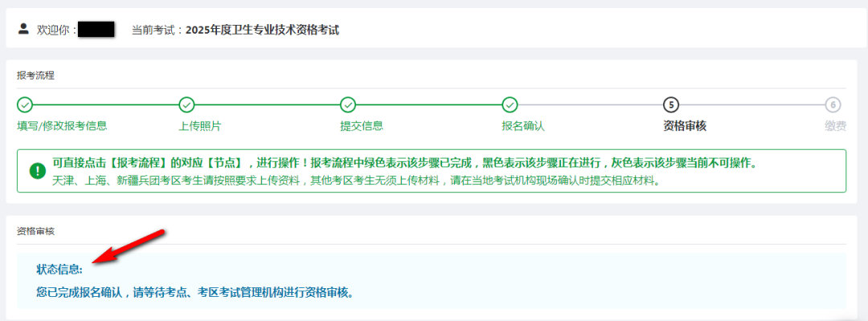Select the greyed step 6 circle

click(x=833, y=104)
